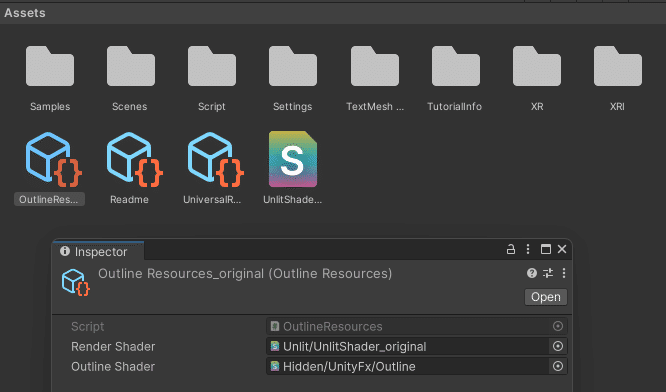
Task: Toggle the Inspector lock icon
Action: pos(511,249)
